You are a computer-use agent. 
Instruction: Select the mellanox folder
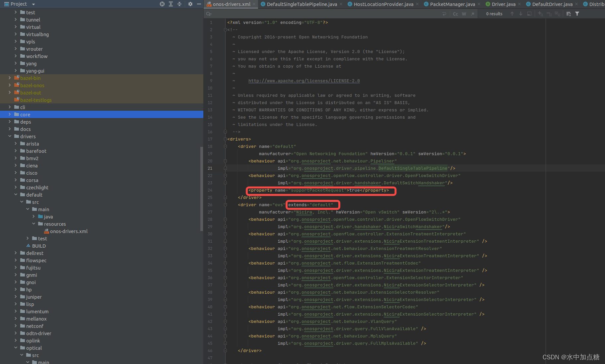coord(36,319)
